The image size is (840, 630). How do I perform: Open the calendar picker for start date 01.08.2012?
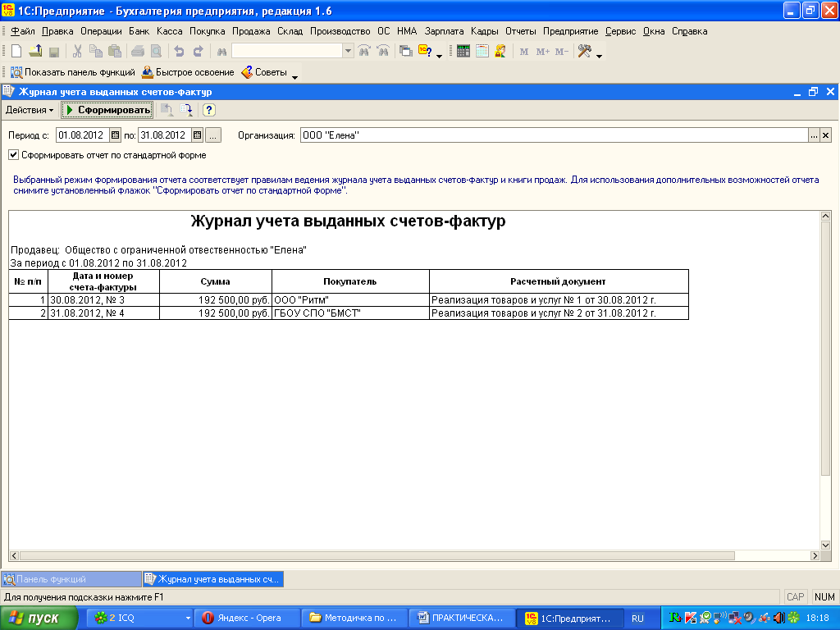coord(115,135)
